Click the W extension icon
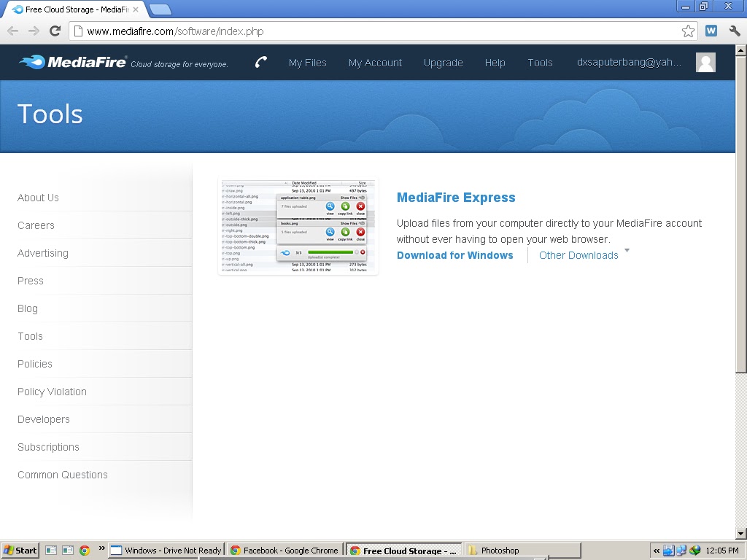The image size is (747, 560). 711,31
